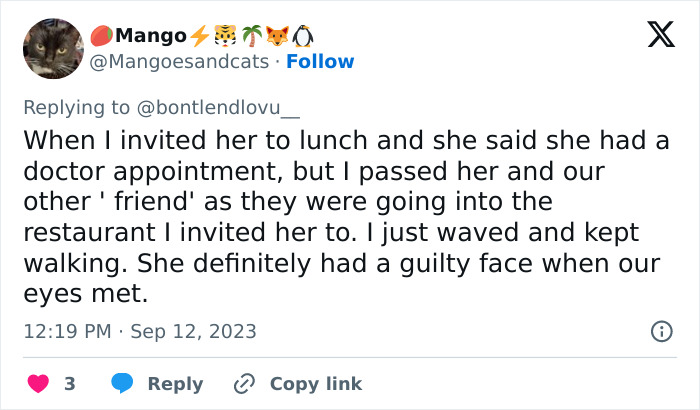
Task: Follow the Mangoesandcats account
Action: point(320,61)
